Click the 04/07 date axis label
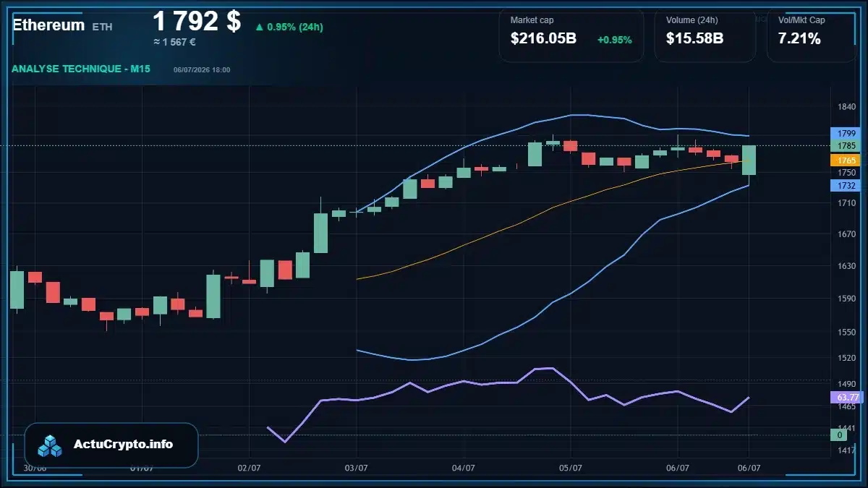 (463, 468)
